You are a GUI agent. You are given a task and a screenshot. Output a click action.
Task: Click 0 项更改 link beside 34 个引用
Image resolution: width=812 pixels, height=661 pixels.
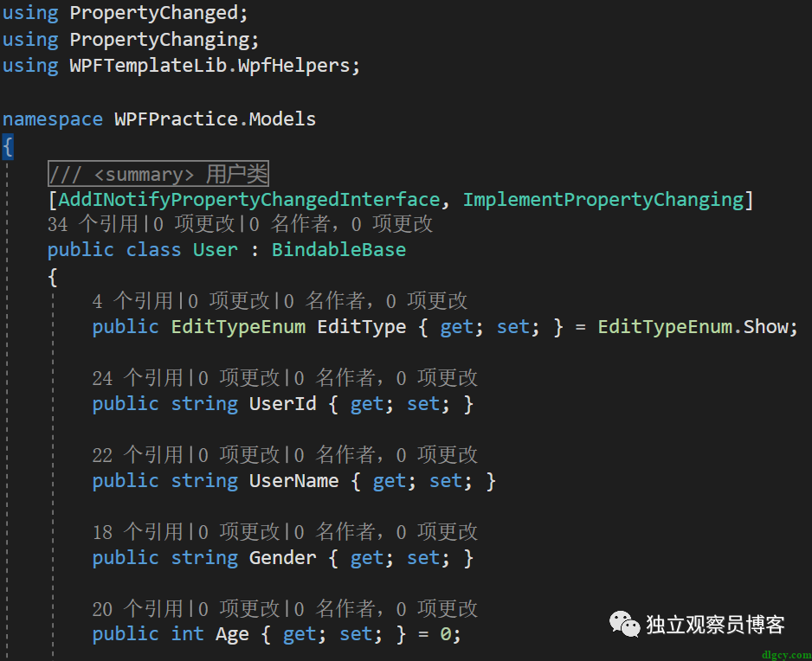click(x=196, y=225)
